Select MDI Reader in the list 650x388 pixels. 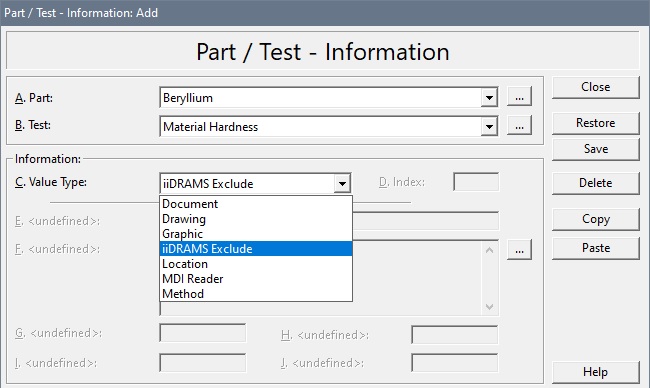point(256,279)
